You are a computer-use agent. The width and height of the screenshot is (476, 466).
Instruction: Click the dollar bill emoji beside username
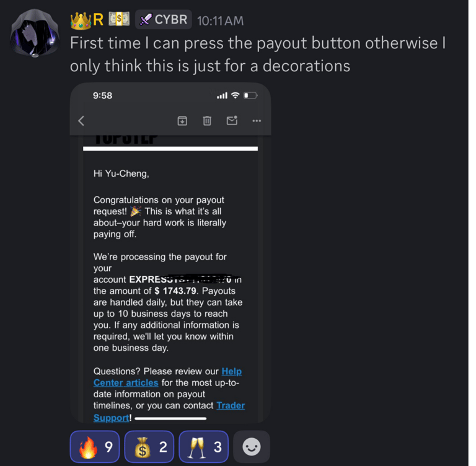pyautogui.click(x=119, y=19)
